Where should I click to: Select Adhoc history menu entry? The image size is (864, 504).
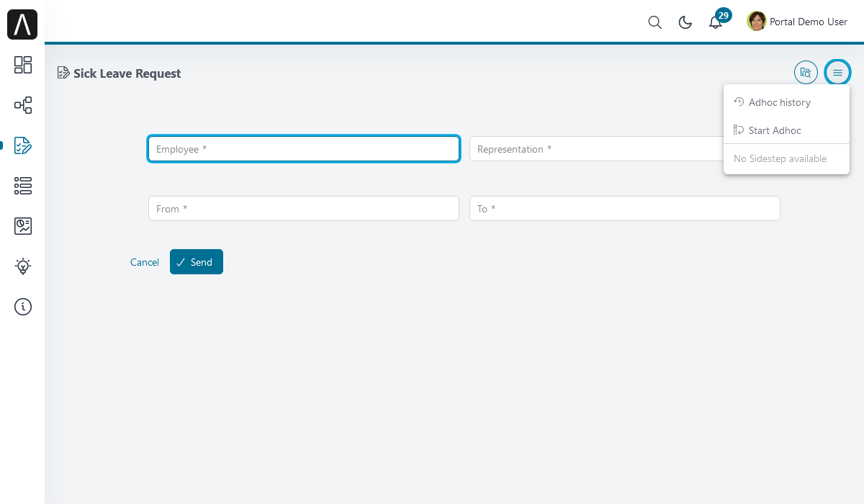779,102
